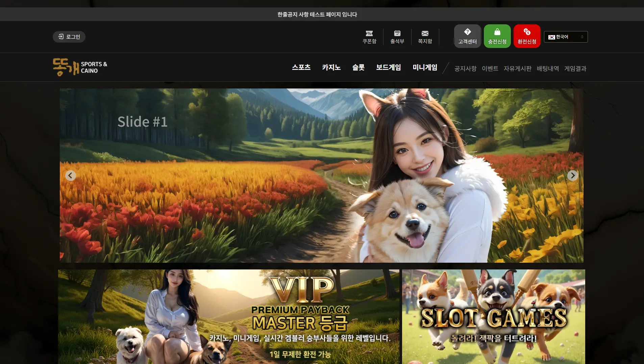644x364 pixels.
Task: Select 카지노 in the main menu
Action: (x=331, y=68)
